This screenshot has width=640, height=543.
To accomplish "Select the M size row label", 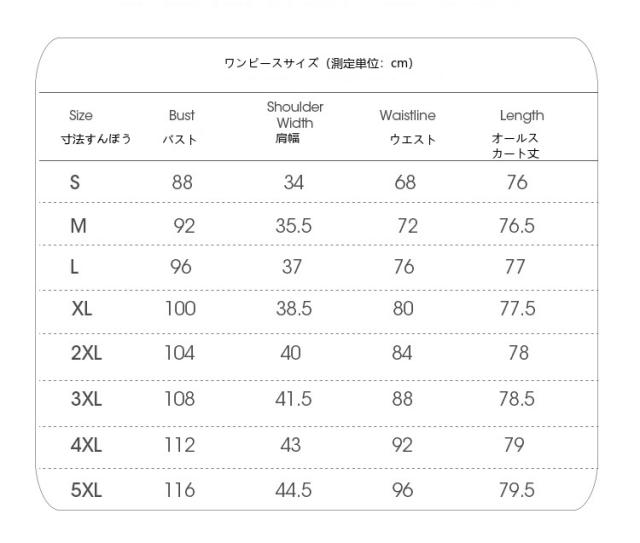I will pos(78,225).
